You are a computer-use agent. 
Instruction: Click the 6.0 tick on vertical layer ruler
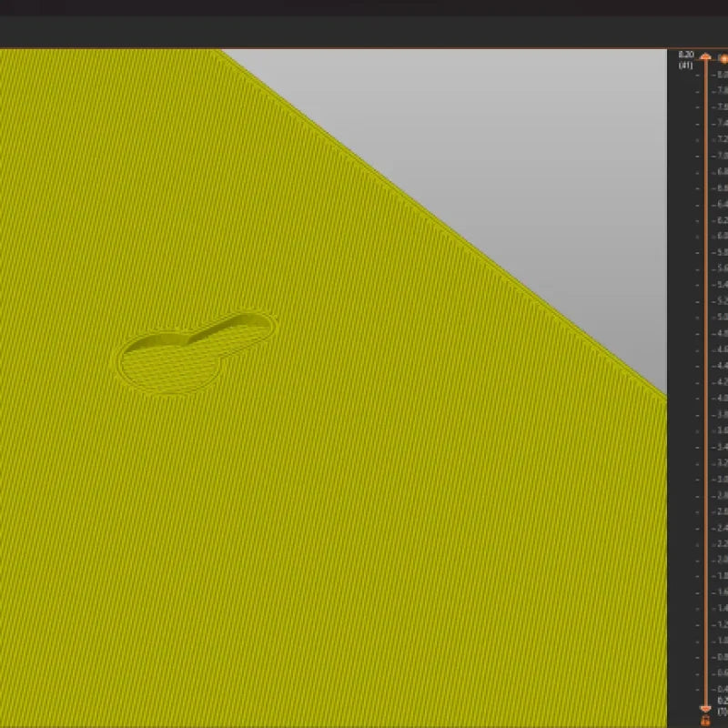click(x=721, y=236)
